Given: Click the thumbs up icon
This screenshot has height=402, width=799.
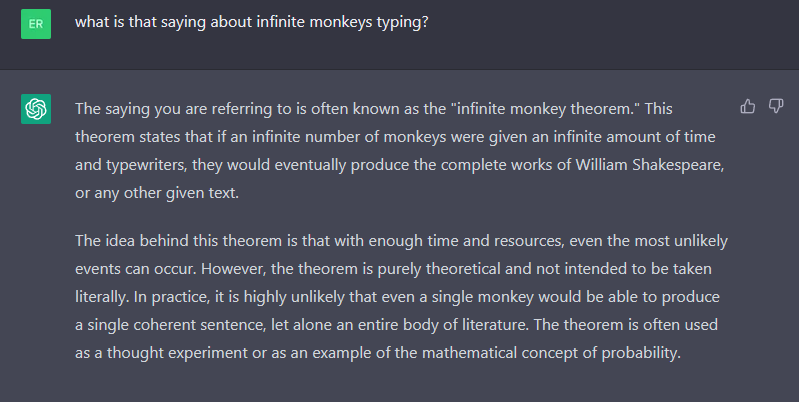Looking at the screenshot, I should 747,106.
